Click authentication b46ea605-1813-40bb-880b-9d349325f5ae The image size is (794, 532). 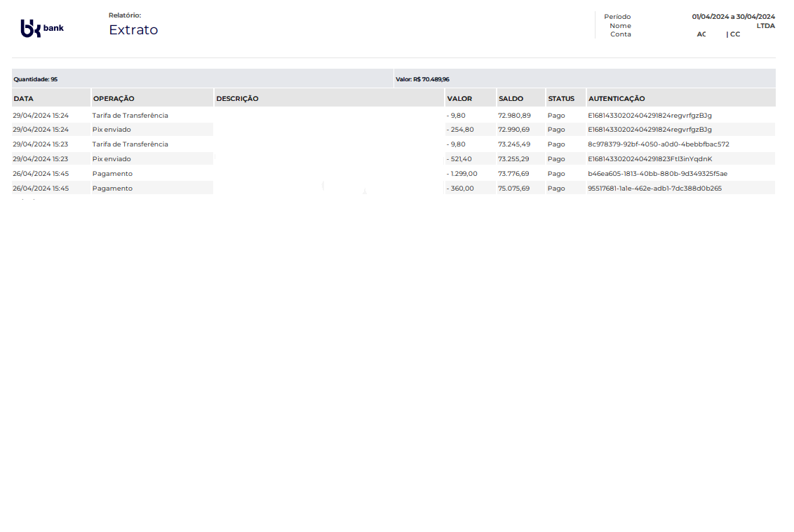coord(657,174)
